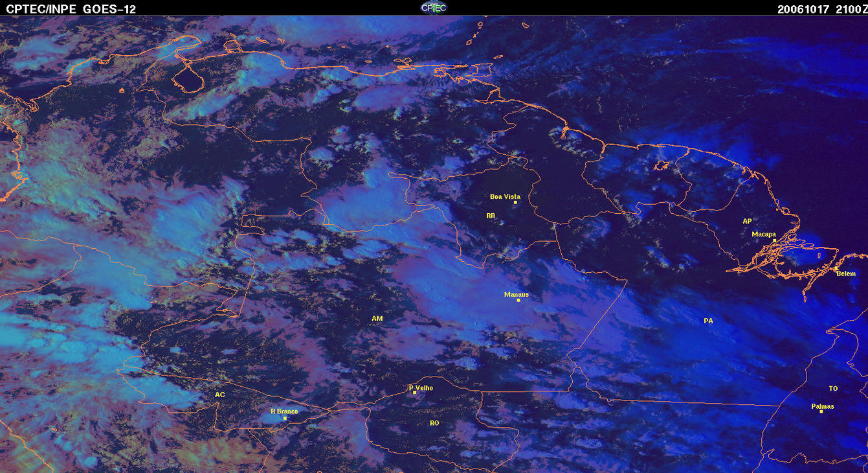Click the Belem city label
Viewport: 868px width, 473px height.
[x=846, y=273]
